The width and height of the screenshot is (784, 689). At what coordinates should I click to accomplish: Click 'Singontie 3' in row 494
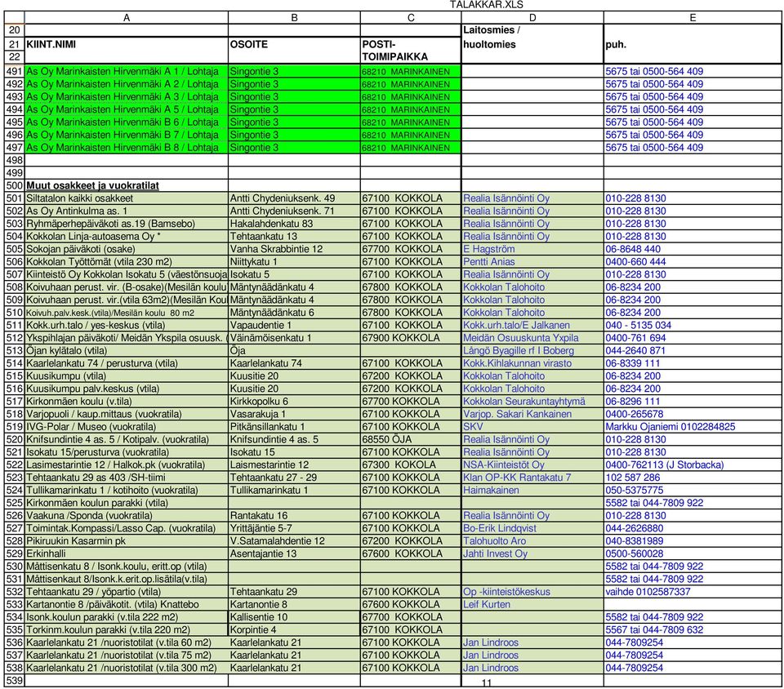[294, 109]
